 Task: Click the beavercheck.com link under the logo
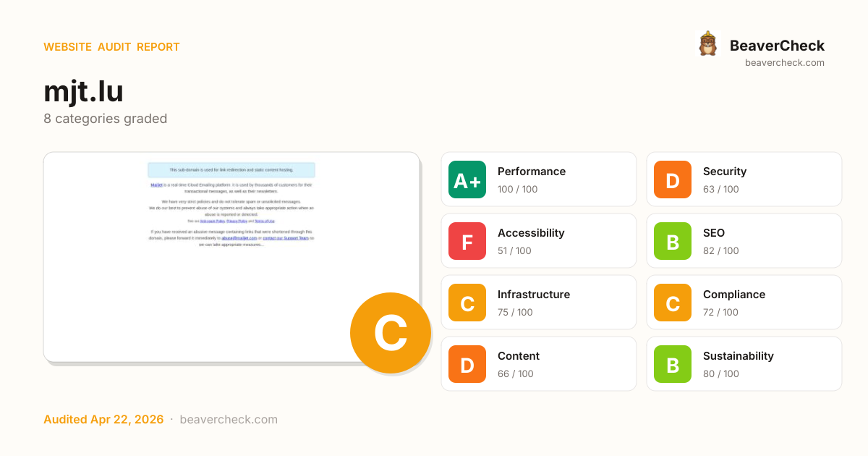(x=784, y=63)
